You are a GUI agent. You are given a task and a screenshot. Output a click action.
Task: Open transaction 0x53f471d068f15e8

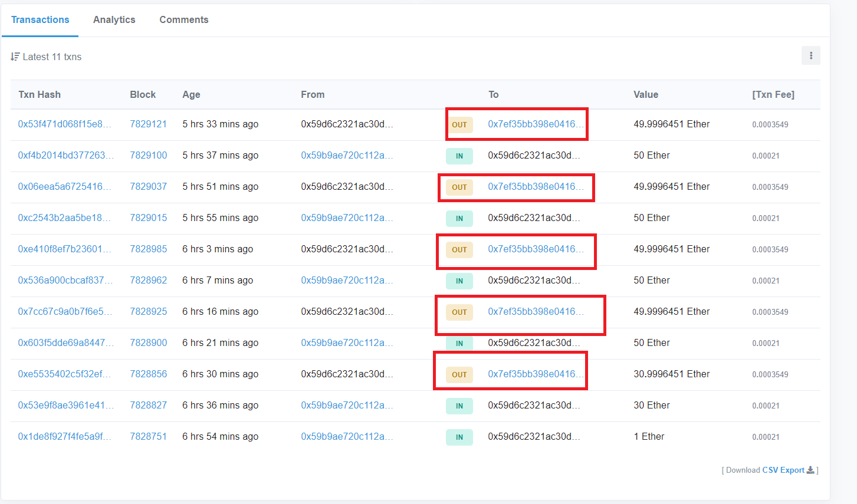(65, 124)
